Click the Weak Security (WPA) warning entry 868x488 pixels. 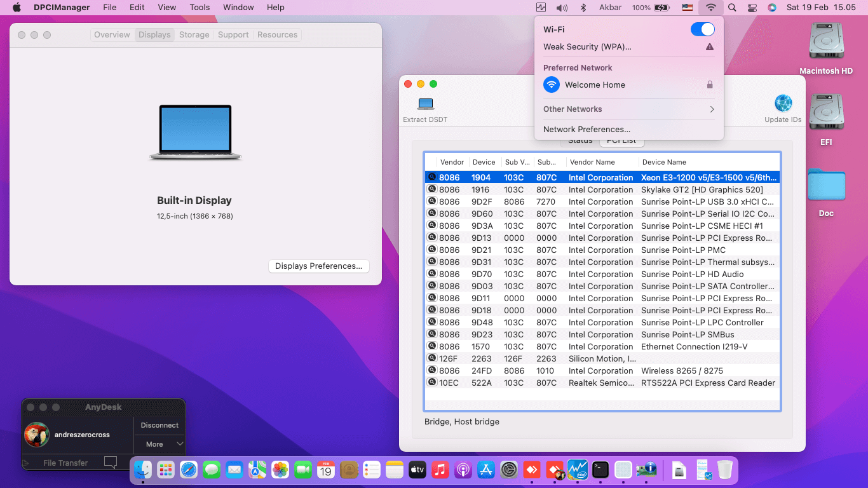[629, 46]
